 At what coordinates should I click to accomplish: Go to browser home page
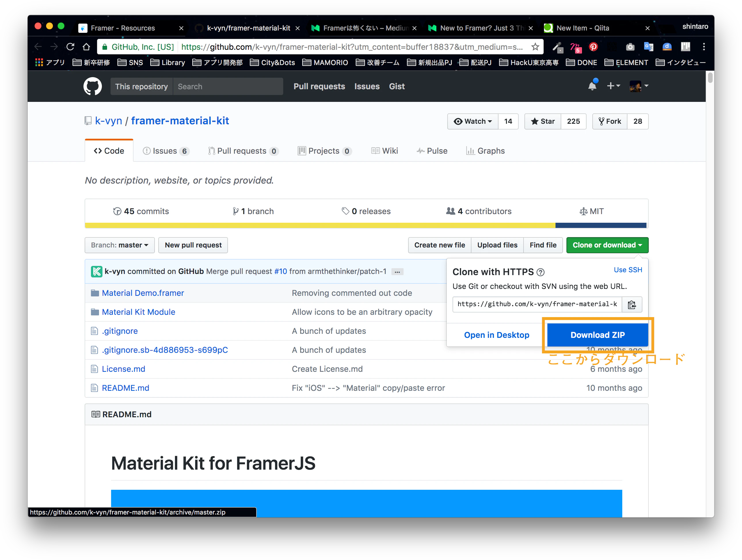click(x=87, y=47)
